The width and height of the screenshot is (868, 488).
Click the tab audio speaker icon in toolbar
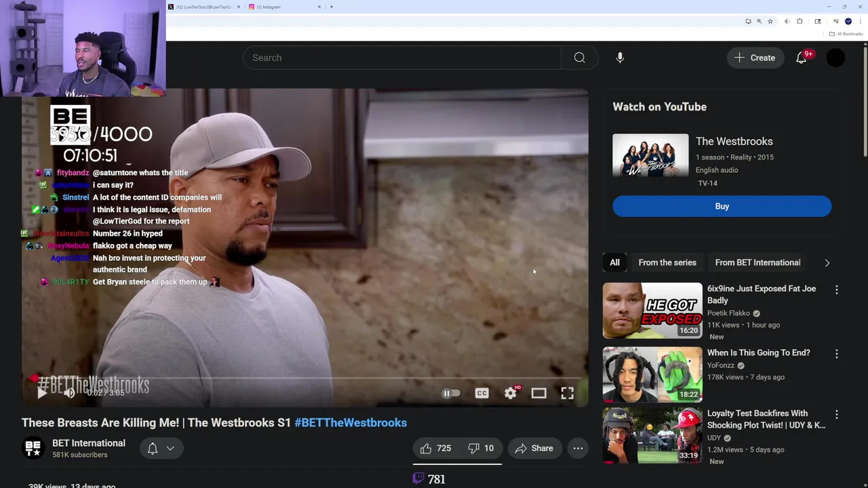787,22
